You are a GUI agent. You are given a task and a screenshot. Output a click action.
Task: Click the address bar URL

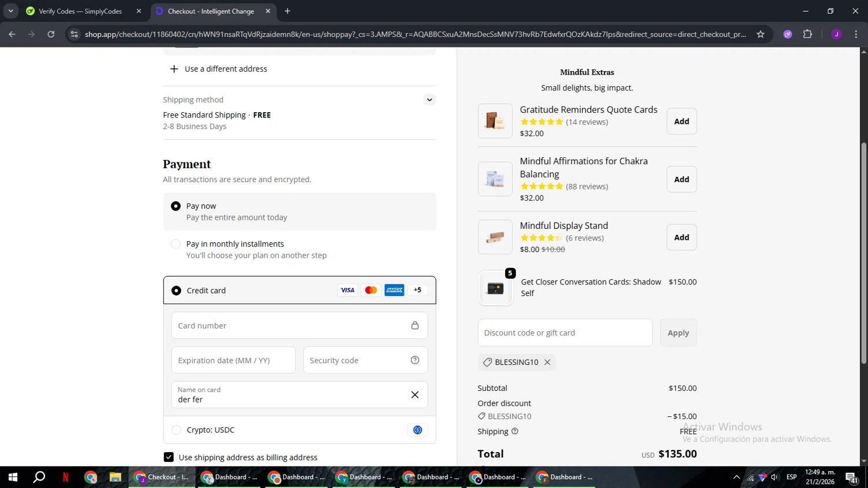tap(415, 34)
